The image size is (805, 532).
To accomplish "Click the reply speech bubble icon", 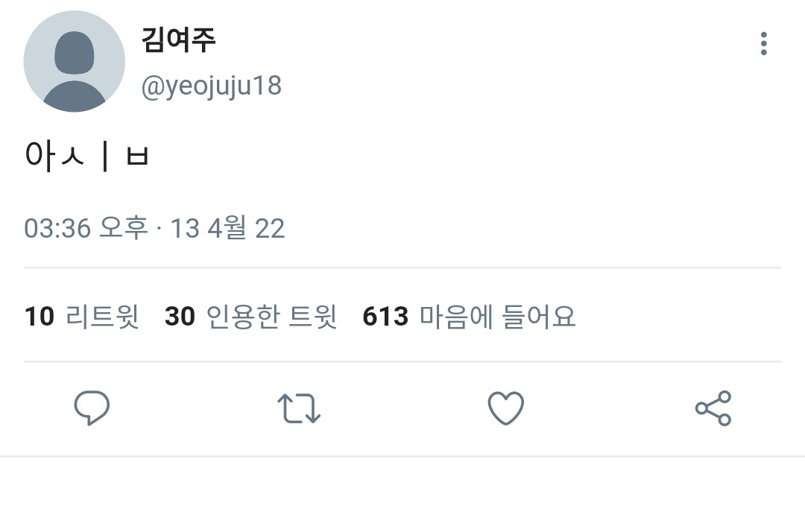I will [x=92, y=408].
